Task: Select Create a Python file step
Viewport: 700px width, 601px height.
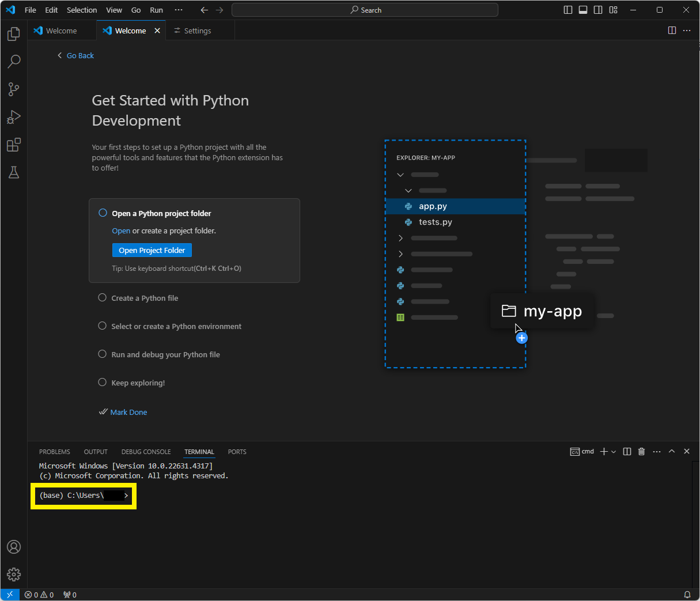Action: tap(145, 298)
